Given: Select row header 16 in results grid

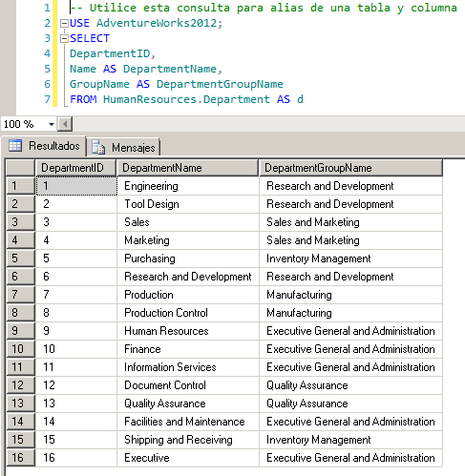Looking at the screenshot, I should point(20,458).
